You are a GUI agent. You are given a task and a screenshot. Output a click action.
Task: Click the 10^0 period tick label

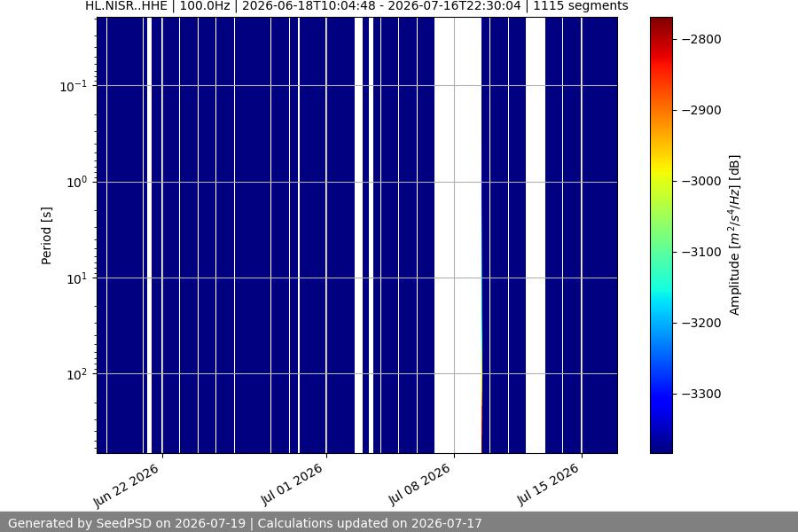(76, 183)
